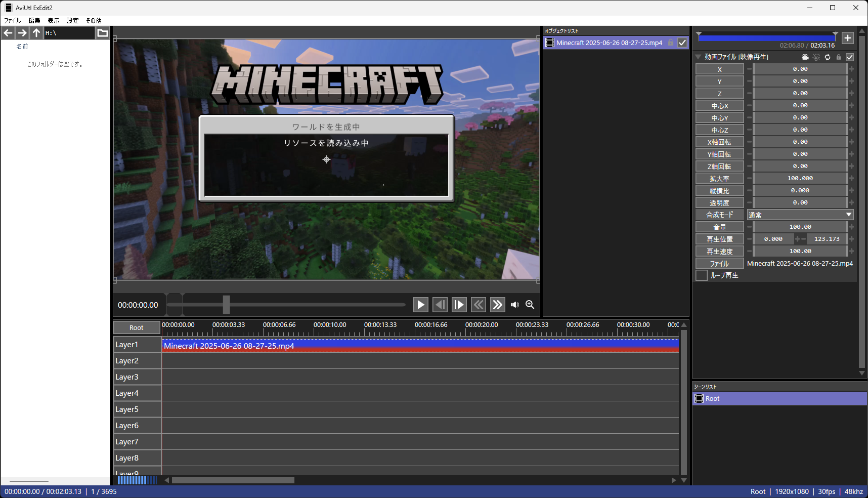Viewport: 868px width, 498px height.
Task: Click the preview zoom magnifier icon
Action: (530, 305)
